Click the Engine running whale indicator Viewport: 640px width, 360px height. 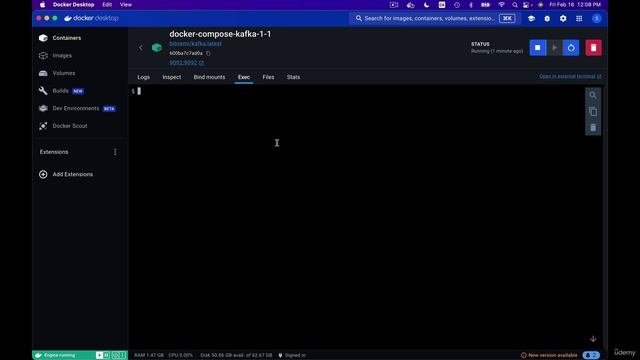click(56, 355)
